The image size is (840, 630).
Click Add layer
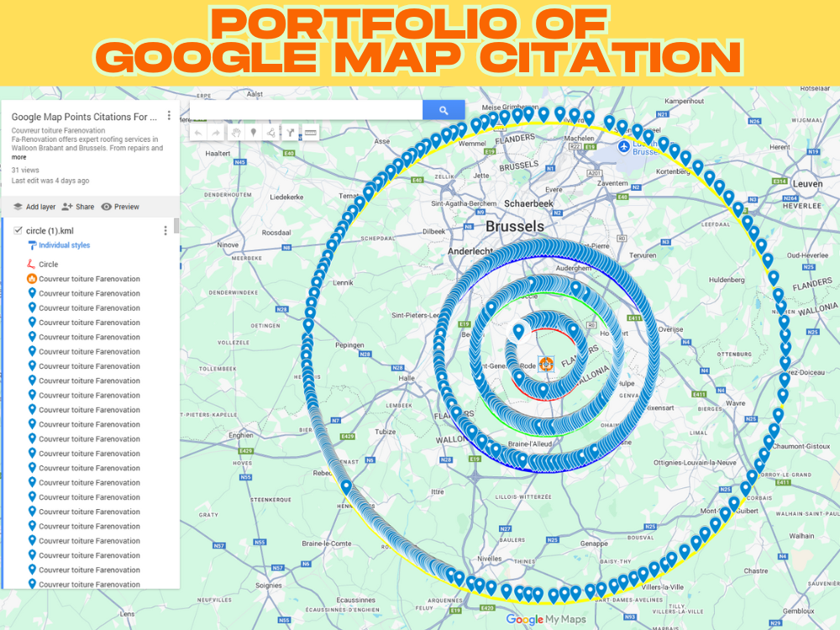[34, 207]
